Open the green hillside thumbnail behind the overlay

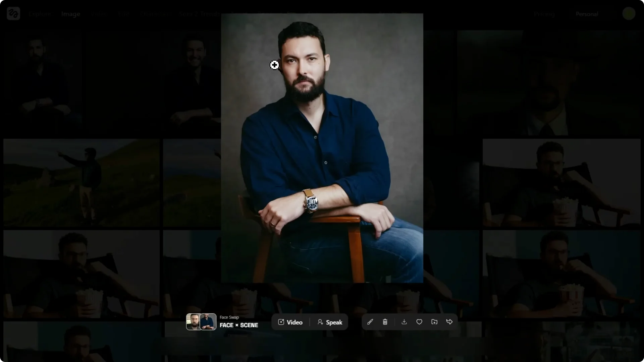(81, 183)
